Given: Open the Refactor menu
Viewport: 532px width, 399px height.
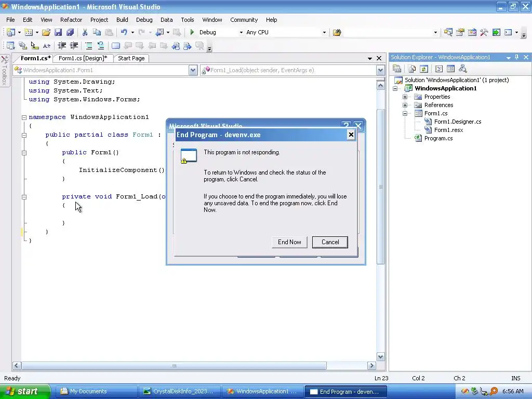Looking at the screenshot, I should [71, 20].
